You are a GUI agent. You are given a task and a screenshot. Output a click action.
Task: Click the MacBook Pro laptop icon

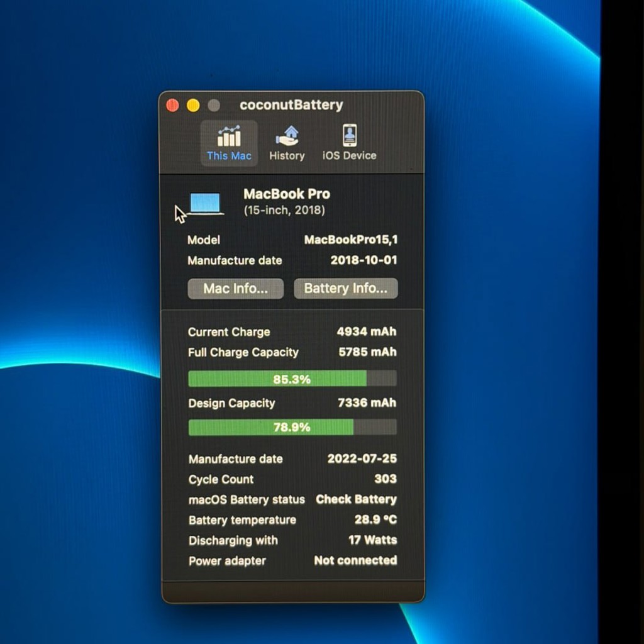click(206, 204)
